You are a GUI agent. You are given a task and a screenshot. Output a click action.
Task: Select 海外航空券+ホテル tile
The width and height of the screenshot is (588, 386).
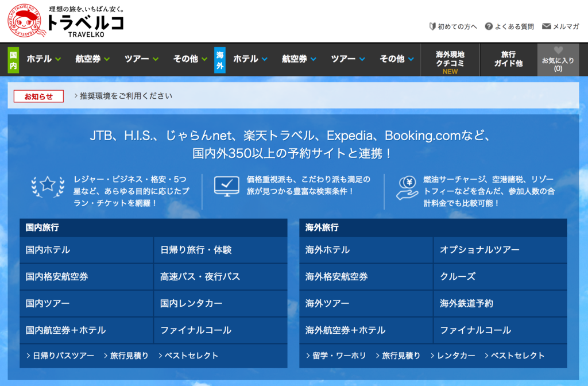(366, 330)
